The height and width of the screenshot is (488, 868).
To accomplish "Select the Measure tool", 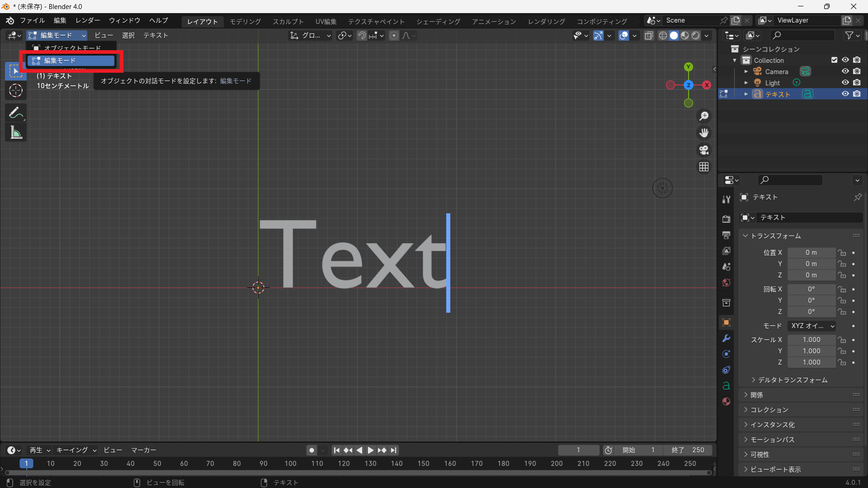I will coord(16,132).
